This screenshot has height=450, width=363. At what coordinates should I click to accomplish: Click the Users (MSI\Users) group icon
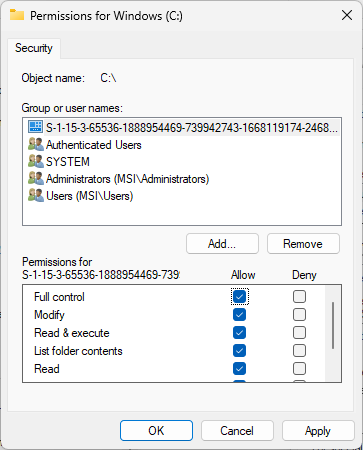36,195
